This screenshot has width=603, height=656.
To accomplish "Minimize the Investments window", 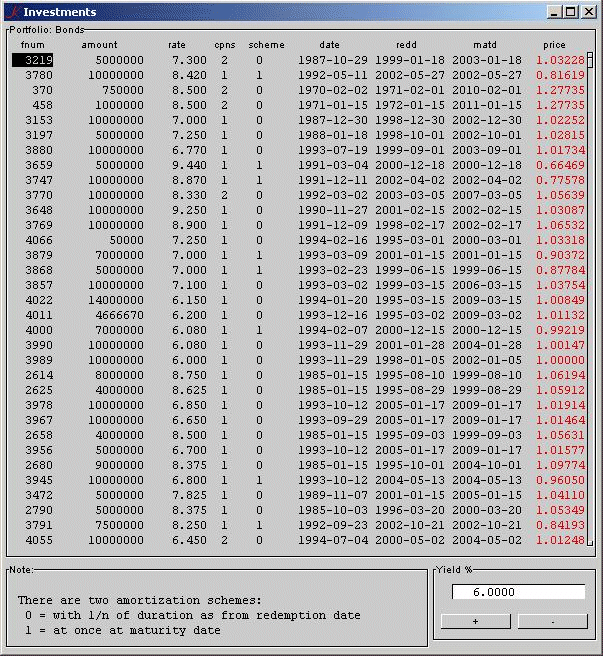I will (554, 12).
